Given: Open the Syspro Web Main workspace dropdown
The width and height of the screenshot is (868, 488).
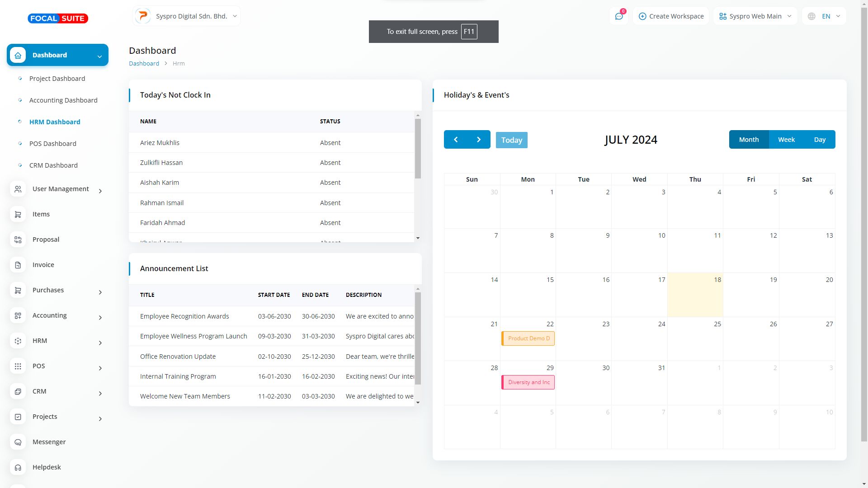Looking at the screenshot, I should (755, 16).
